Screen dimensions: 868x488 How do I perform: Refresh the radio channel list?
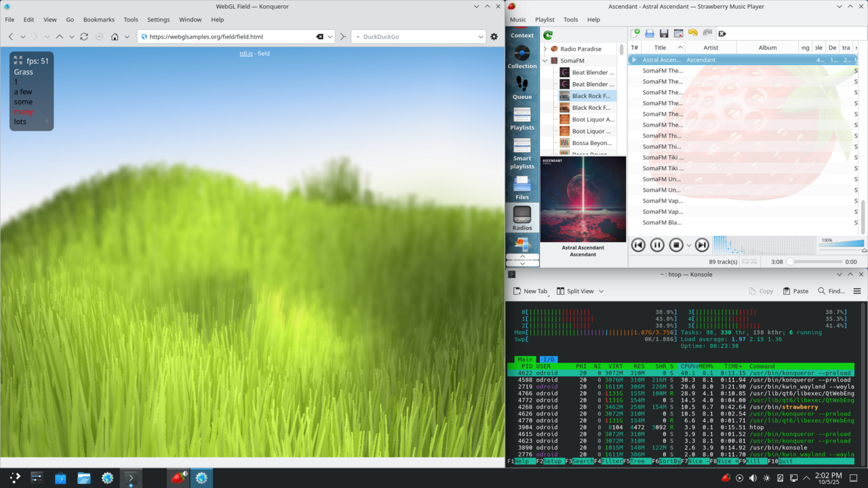pos(548,35)
